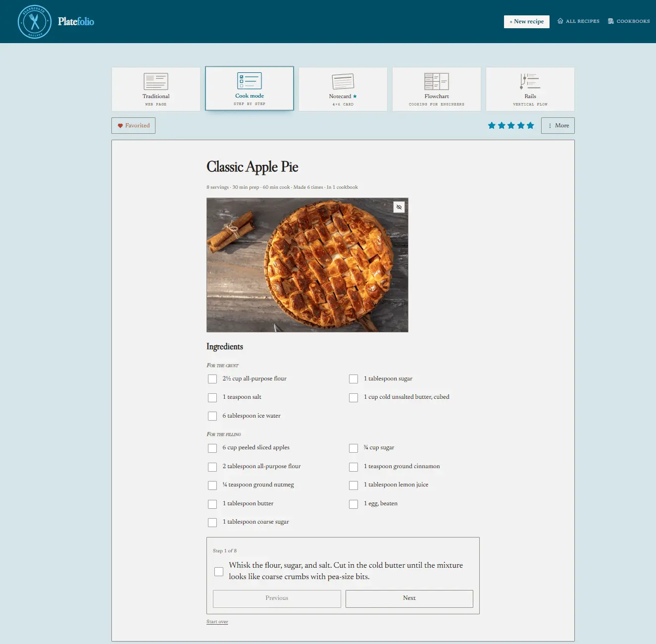656x644 pixels.
Task: Tick 1 tablespoon coarse sugar
Action: (x=212, y=523)
